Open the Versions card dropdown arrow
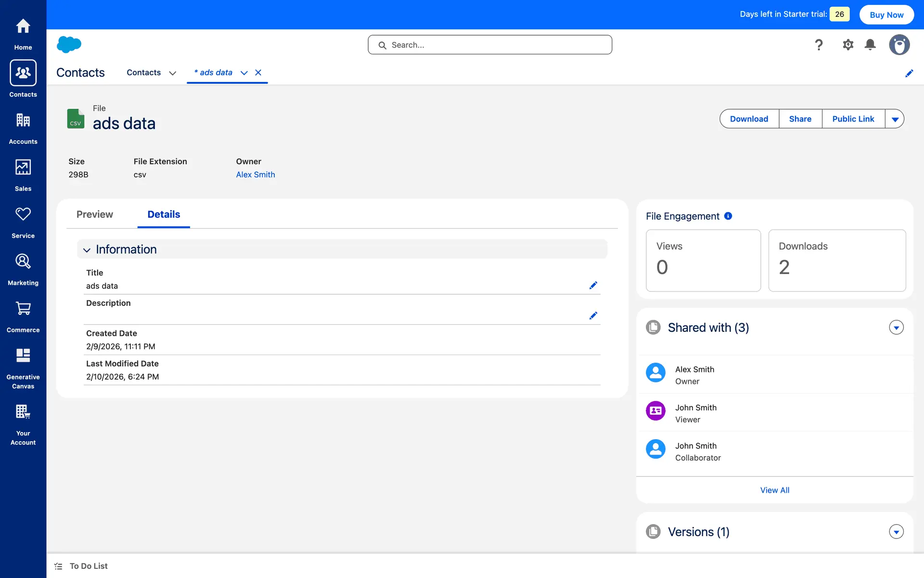Image resolution: width=924 pixels, height=578 pixels. tap(896, 532)
